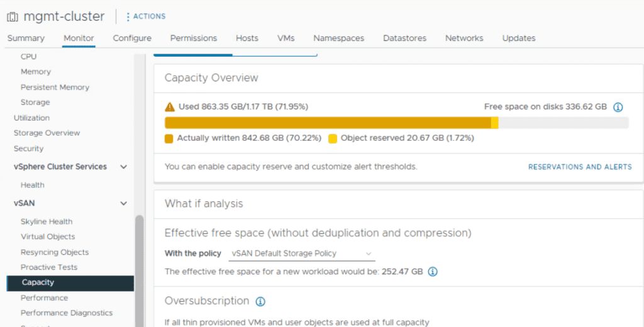Click the 'Capacity Overview' heading

[x=211, y=78]
